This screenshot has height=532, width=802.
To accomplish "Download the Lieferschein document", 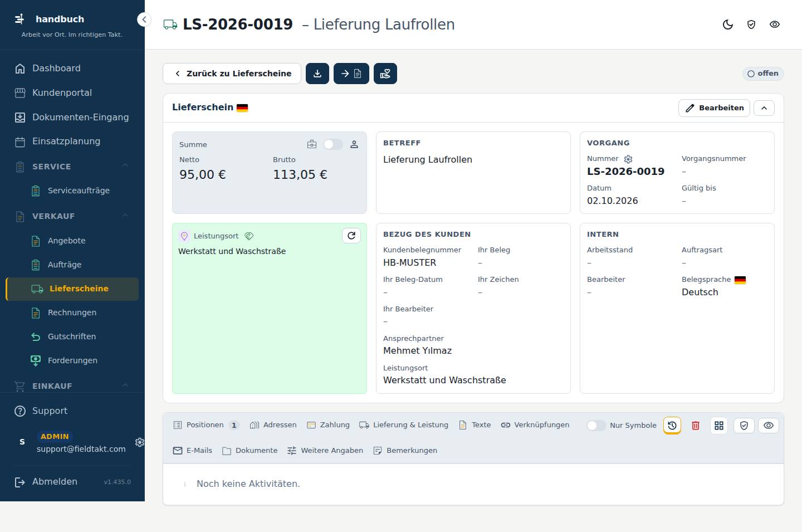I will point(317,74).
